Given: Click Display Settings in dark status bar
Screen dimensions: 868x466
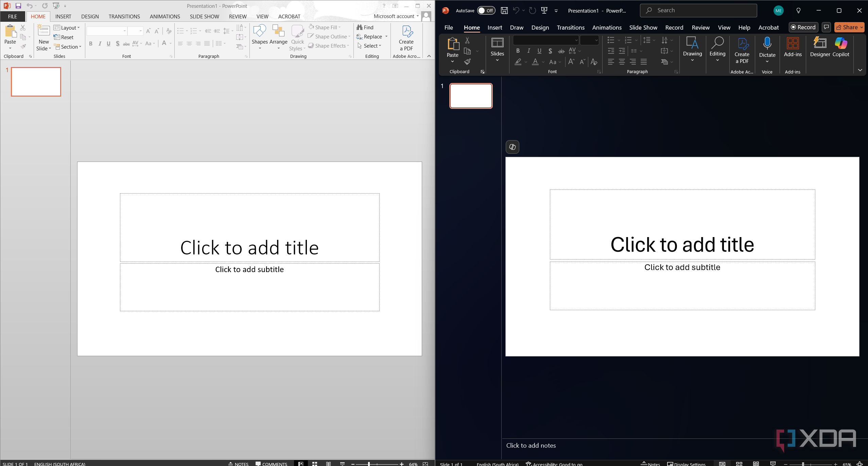Looking at the screenshot, I should (x=686, y=464).
